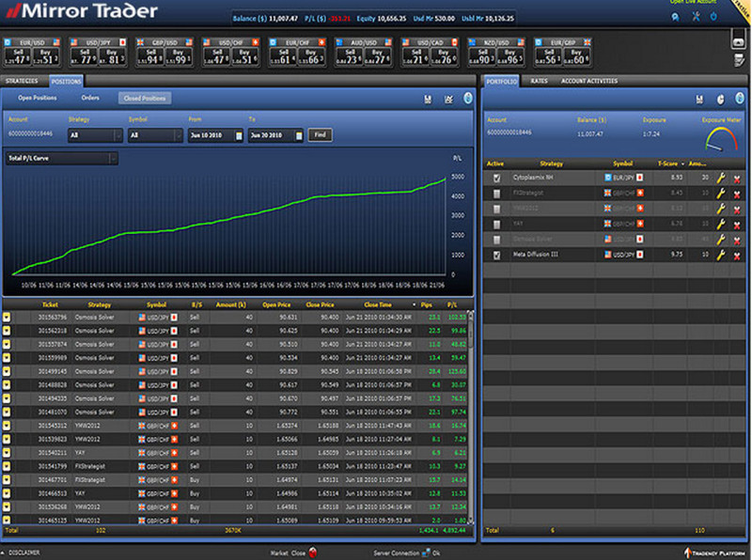The width and height of the screenshot is (752, 560).
Task: Open the Strategy filter dropdown
Action: (117, 135)
